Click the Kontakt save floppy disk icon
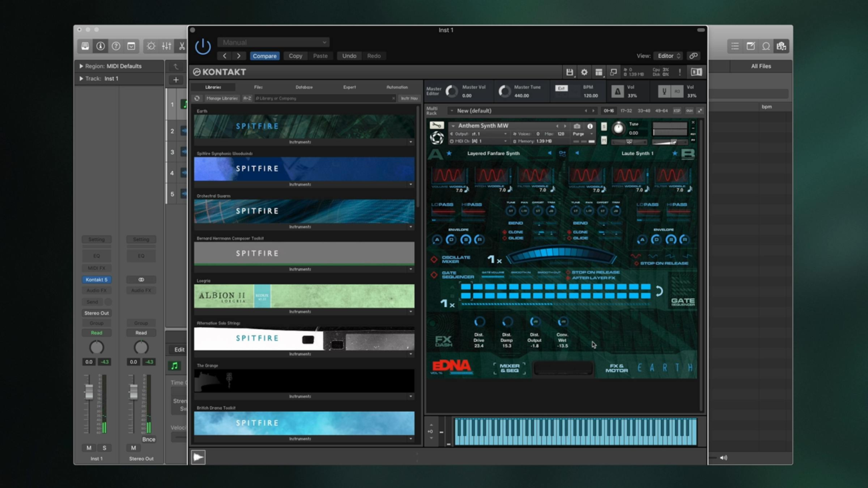 tap(570, 72)
